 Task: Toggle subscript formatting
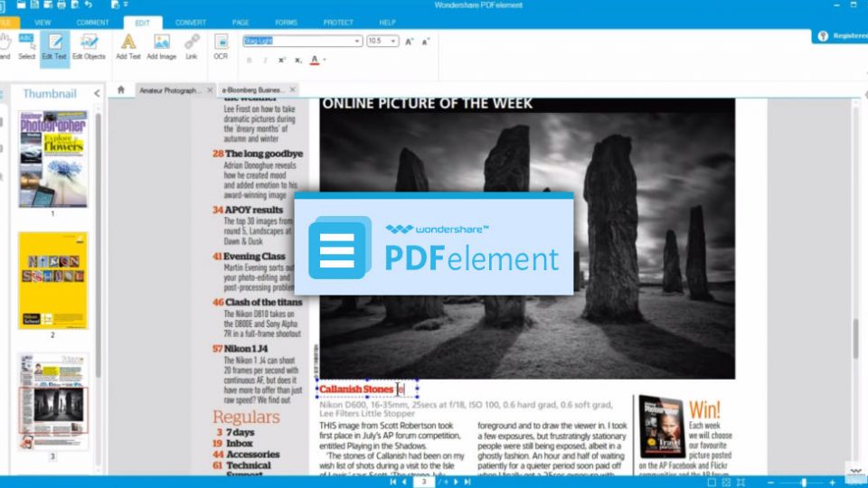pyautogui.click(x=297, y=60)
